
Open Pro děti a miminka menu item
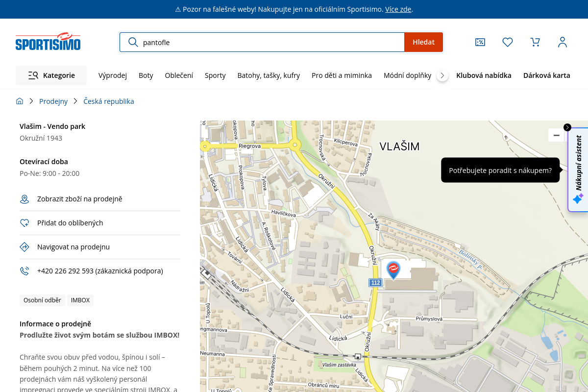[x=342, y=75]
